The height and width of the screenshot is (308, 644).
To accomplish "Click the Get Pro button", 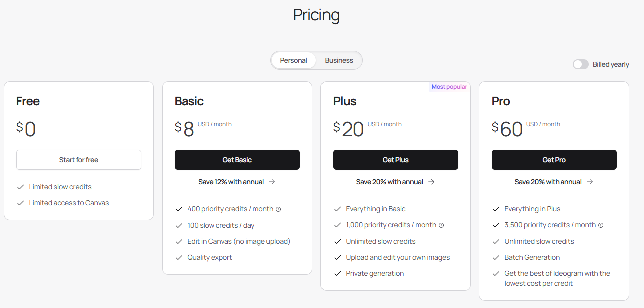I will [554, 160].
